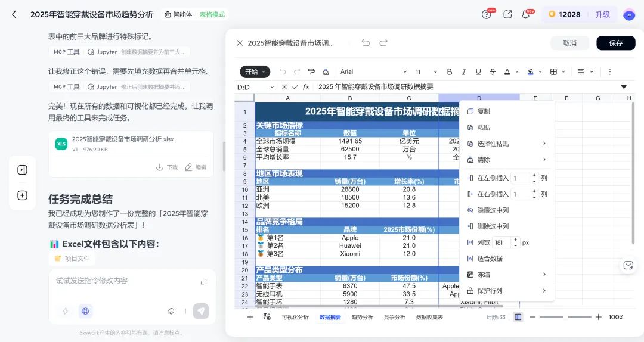Click the 取消 button
This screenshot has width=644, height=342.
coord(569,43)
